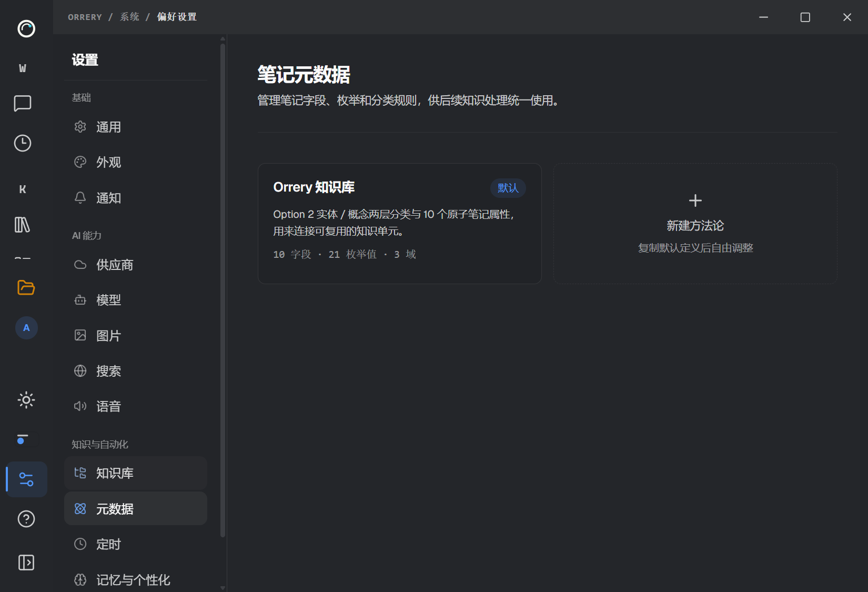Open 模型 model settings
Viewport: 868px width, 592px height.
136,300
